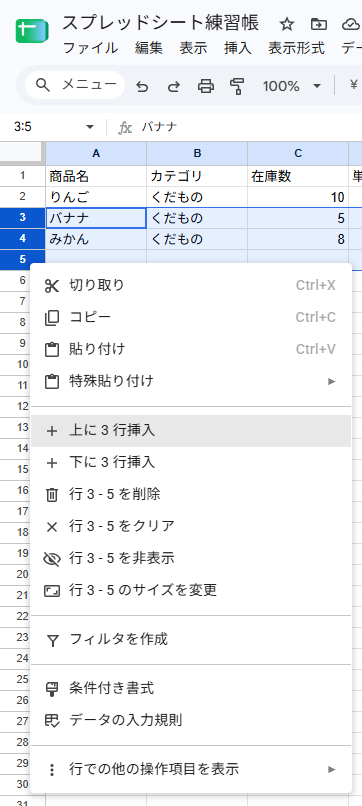Screen dimensions: 362x806
Task: Choose 条件付き書式 option
Action: [x=191, y=688]
